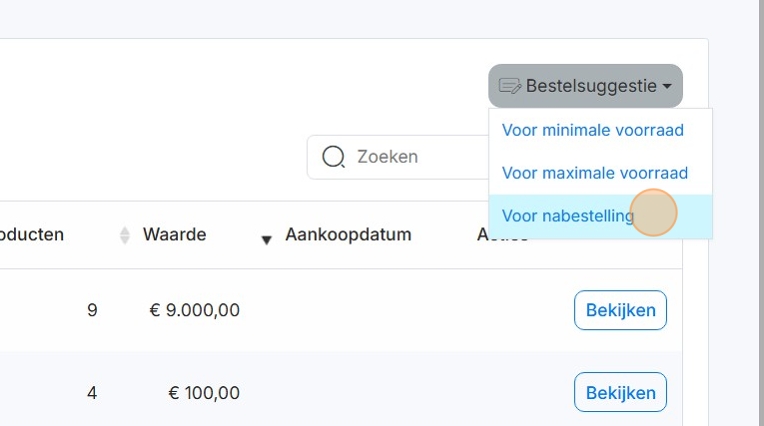Click the € 100,00 value cell
Screen dimensions: 764x426
tap(204, 393)
